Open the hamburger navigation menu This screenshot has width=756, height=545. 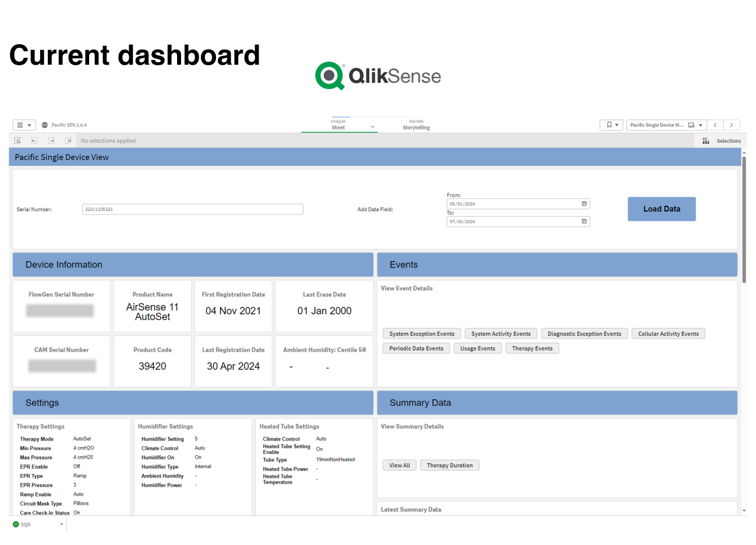[24, 125]
